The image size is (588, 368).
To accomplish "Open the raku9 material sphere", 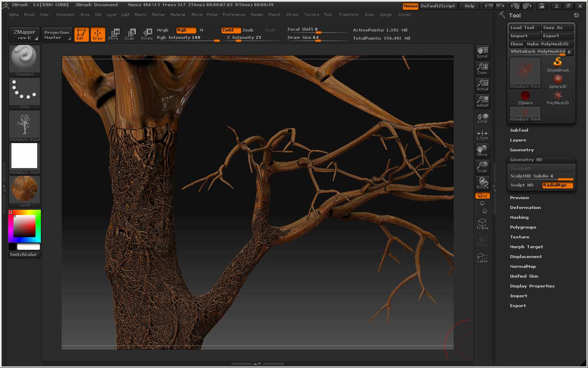I will 24,191.
